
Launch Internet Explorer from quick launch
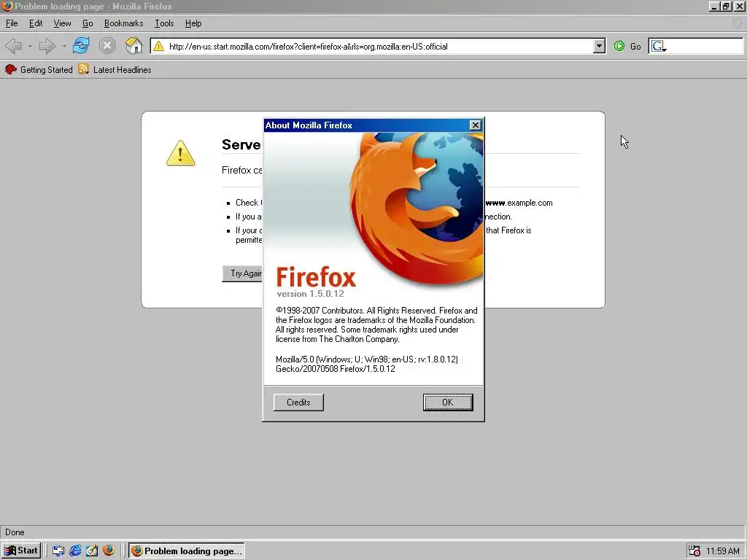(75, 551)
